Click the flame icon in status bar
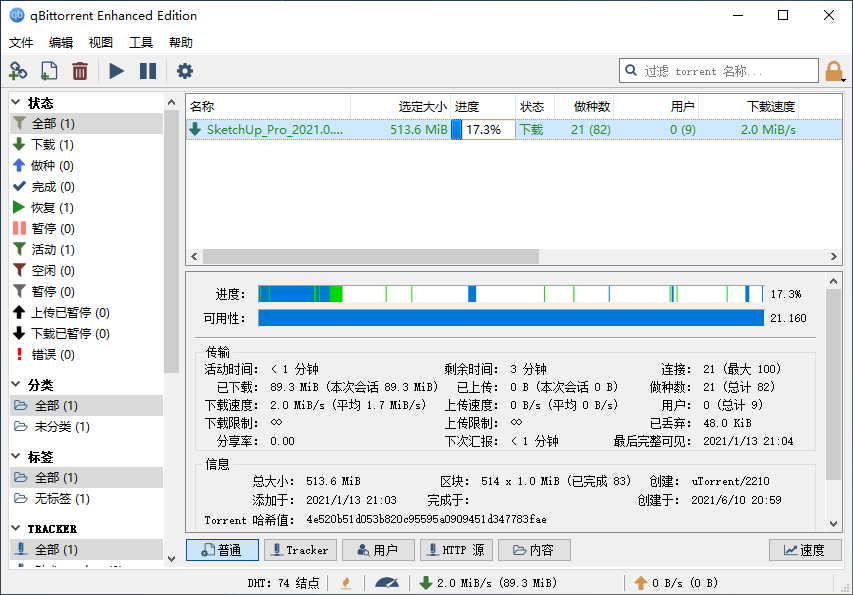This screenshot has height=595, width=853. coord(346,583)
